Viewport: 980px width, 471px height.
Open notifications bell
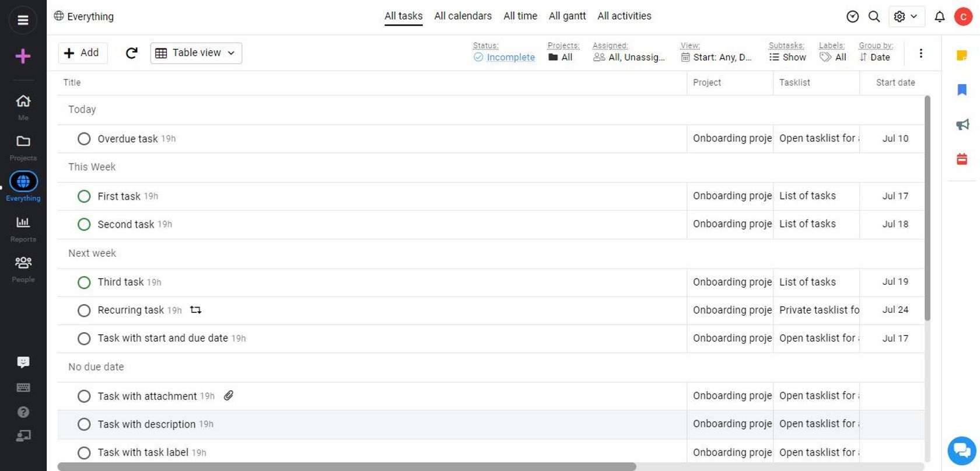939,17
